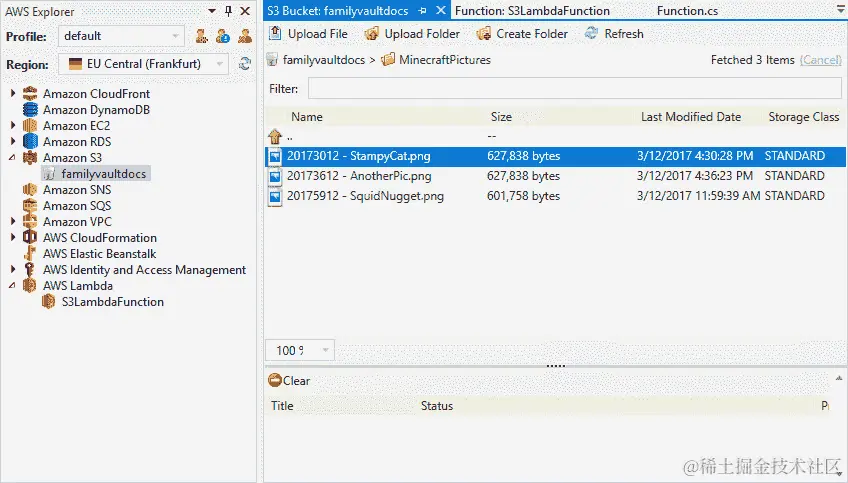Image resolution: width=848 pixels, height=483 pixels.
Task: Click the Amazon EC2 service icon
Action: tap(30, 125)
